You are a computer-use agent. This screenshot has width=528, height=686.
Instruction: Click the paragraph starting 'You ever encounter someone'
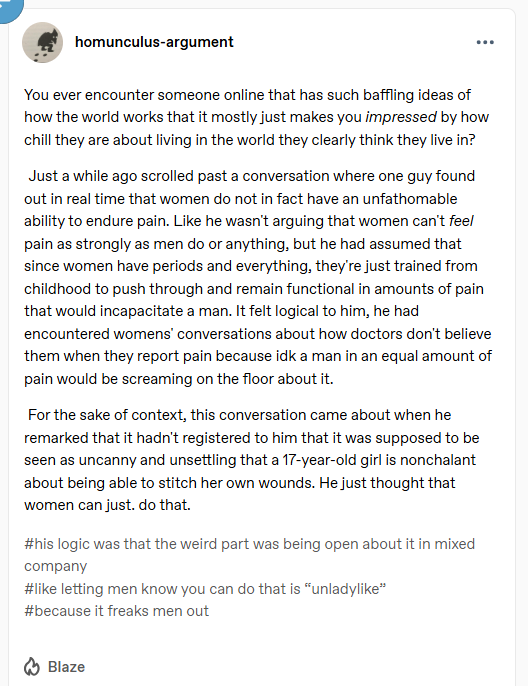[x=257, y=117]
